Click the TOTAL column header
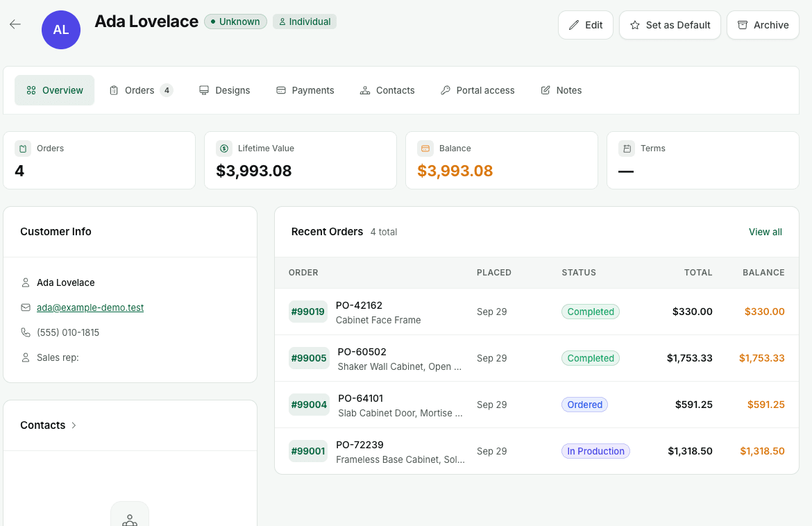Viewport: 812px width, 526px height. tap(698, 272)
